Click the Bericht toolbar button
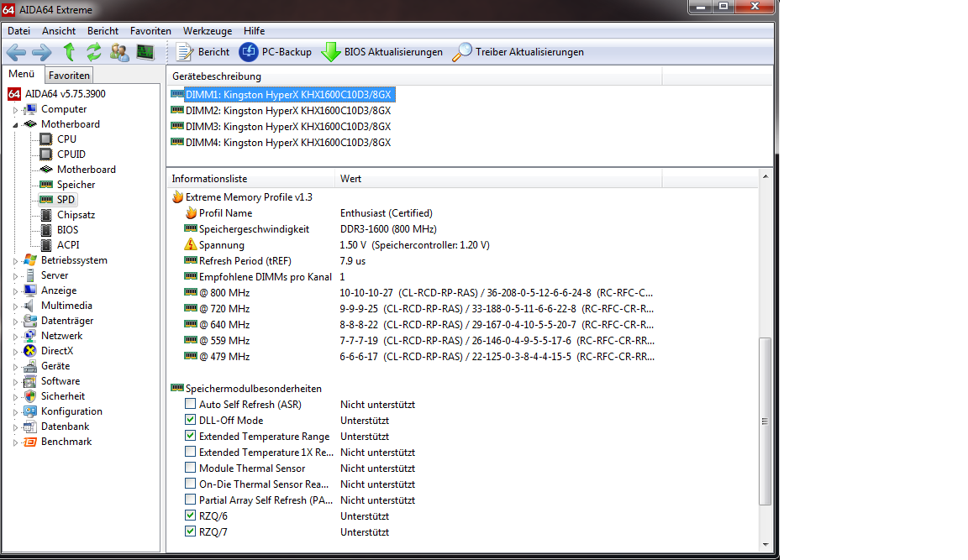Viewport: 968px width, 560px height. pyautogui.click(x=203, y=52)
